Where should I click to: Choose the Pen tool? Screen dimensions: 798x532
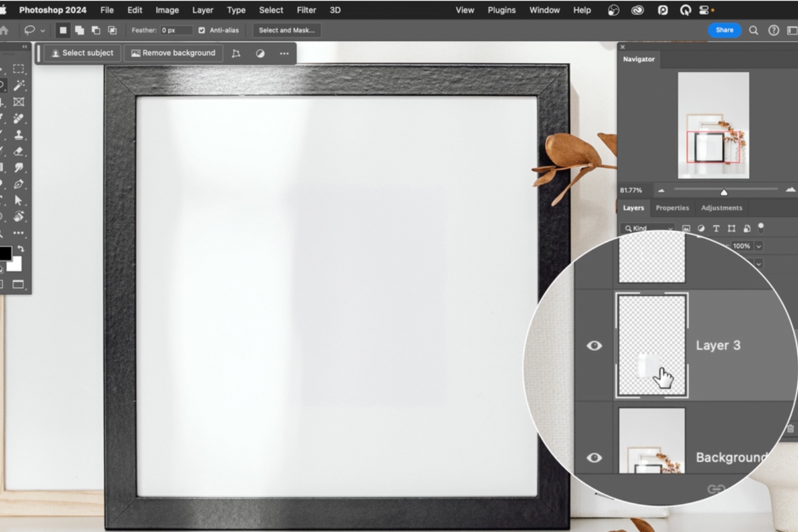coord(18,185)
